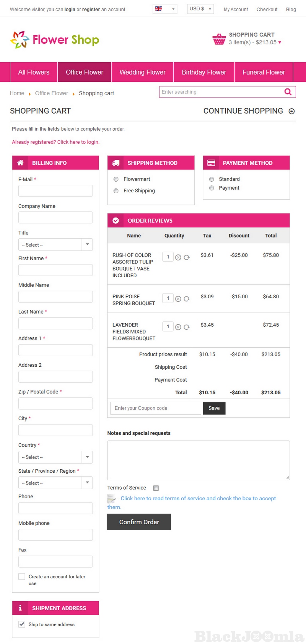Remove Rush of Color tulip bouquet item
The width and height of the screenshot is (306, 644).
(x=178, y=257)
